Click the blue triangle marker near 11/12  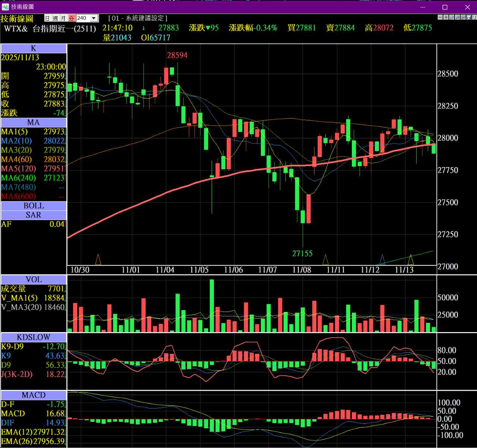pos(382,259)
